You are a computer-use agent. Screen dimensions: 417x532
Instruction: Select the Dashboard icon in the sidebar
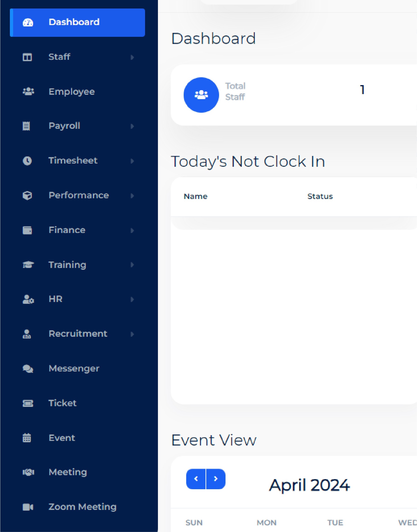tap(28, 23)
